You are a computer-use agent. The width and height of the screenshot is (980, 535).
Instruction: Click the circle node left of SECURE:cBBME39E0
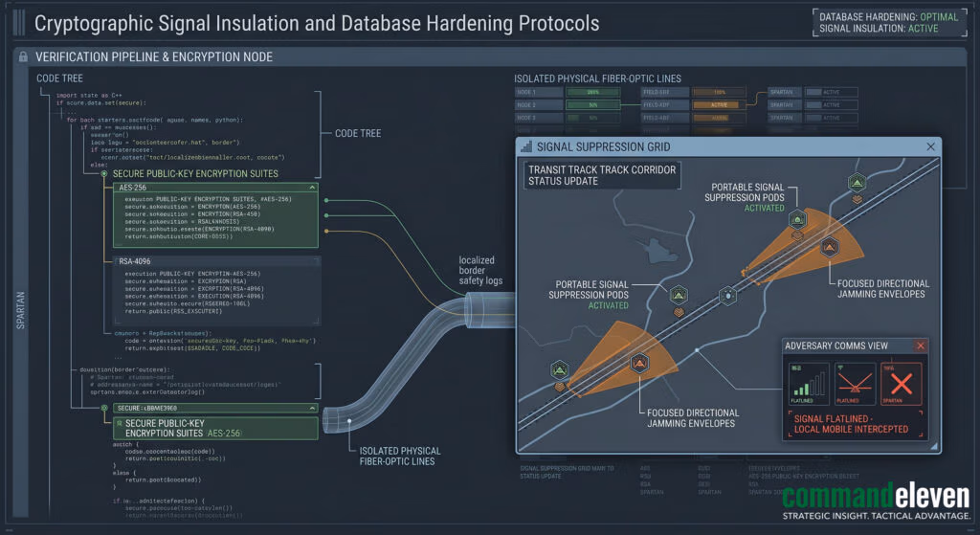(x=104, y=408)
